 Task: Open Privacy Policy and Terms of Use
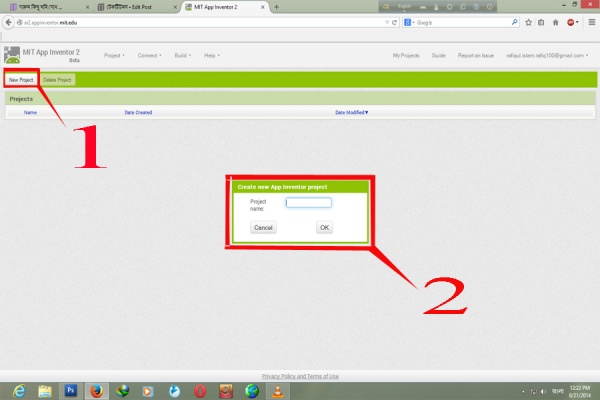coord(300,376)
